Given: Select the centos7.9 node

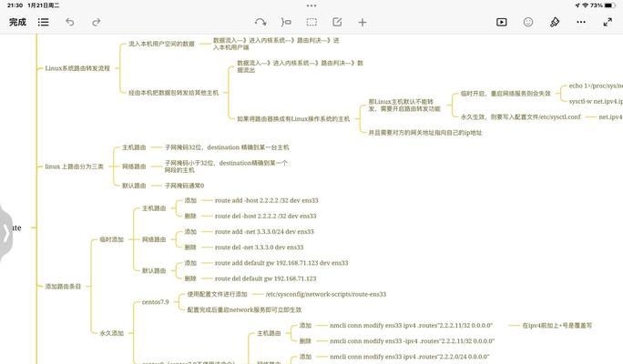Looking at the screenshot, I should pos(156,302).
